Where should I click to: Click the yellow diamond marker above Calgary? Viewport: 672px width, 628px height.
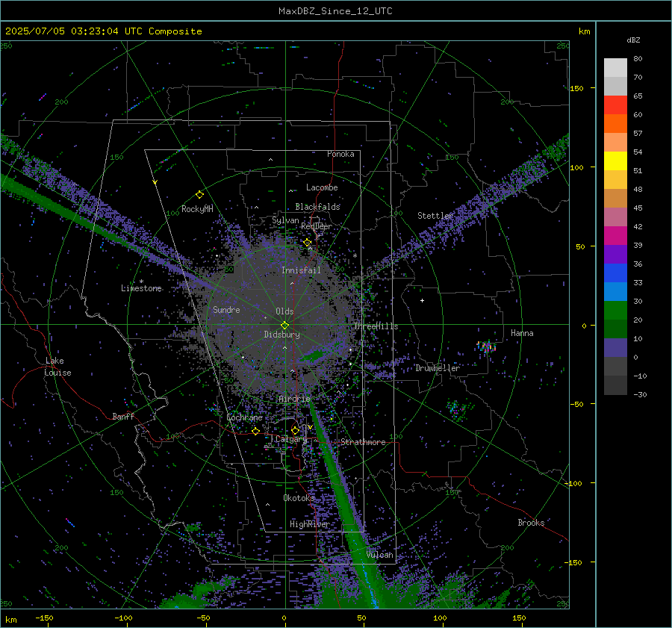pos(295,430)
